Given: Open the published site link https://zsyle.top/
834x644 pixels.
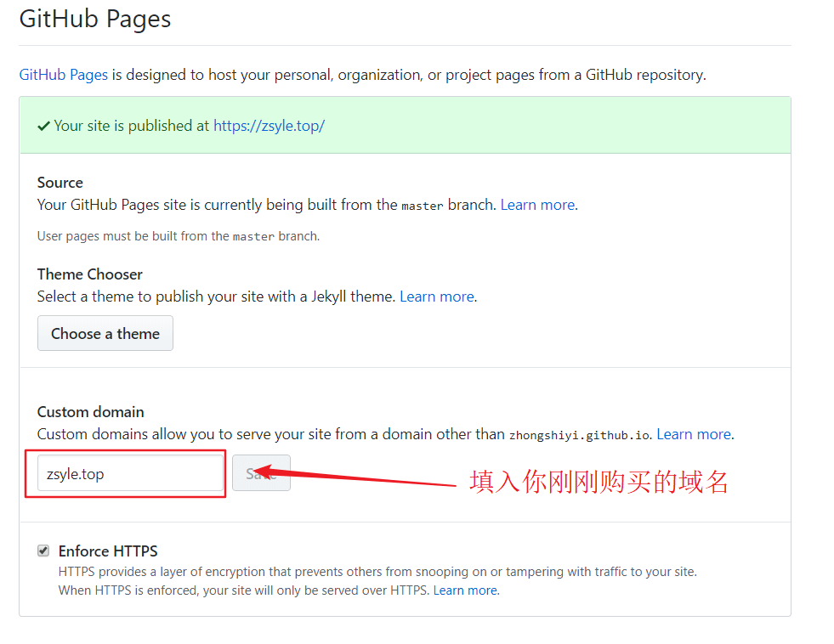Looking at the screenshot, I should click(269, 126).
